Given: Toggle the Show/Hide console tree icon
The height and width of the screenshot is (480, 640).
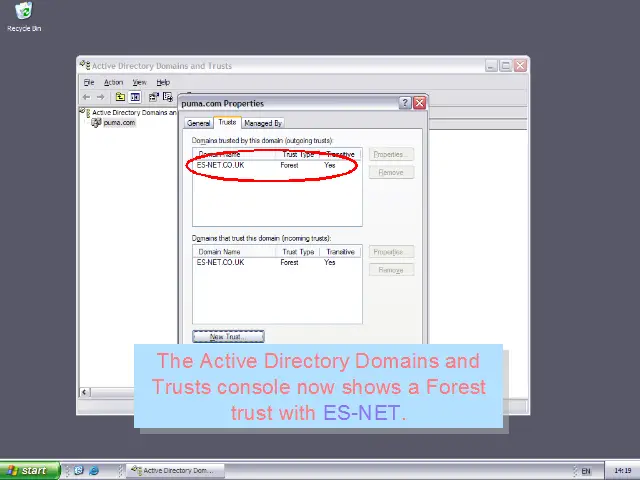Looking at the screenshot, I should [135, 97].
